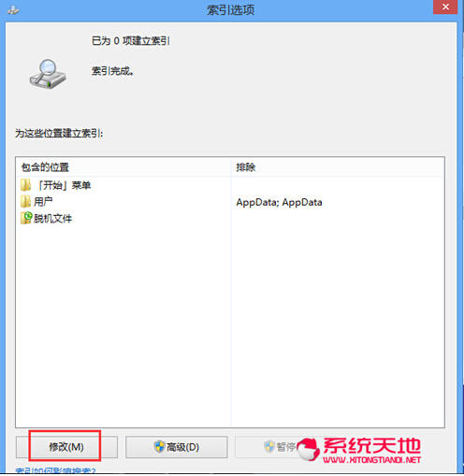The image size is (464, 476).
Task: Open the 'How does indexing affect searches' link
Action: (55, 471)
